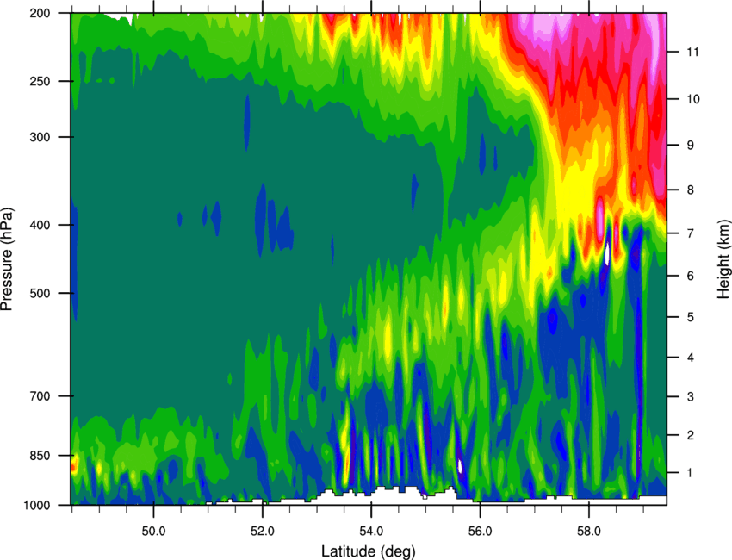Pick the 6 km height label
732x560 pixels.
point(691,276)
